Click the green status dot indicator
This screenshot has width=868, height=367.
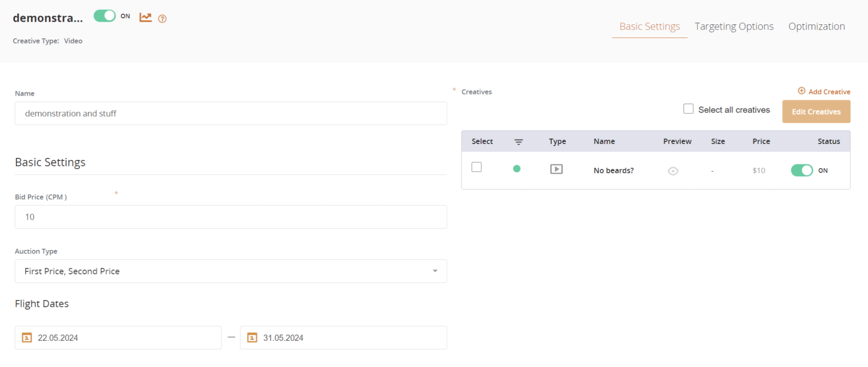[516, 169]
